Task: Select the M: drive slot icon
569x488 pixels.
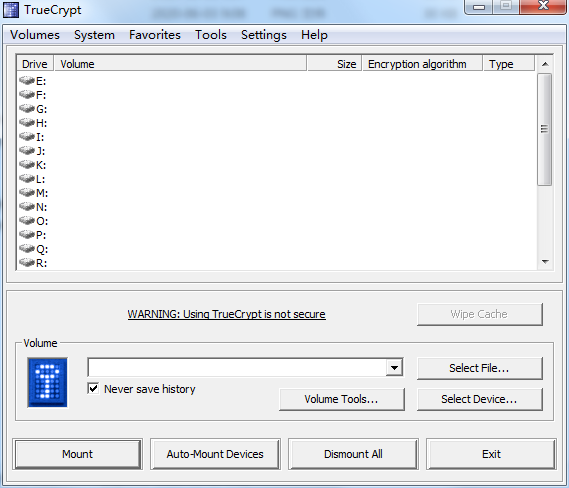Action: tap(27, 193)
